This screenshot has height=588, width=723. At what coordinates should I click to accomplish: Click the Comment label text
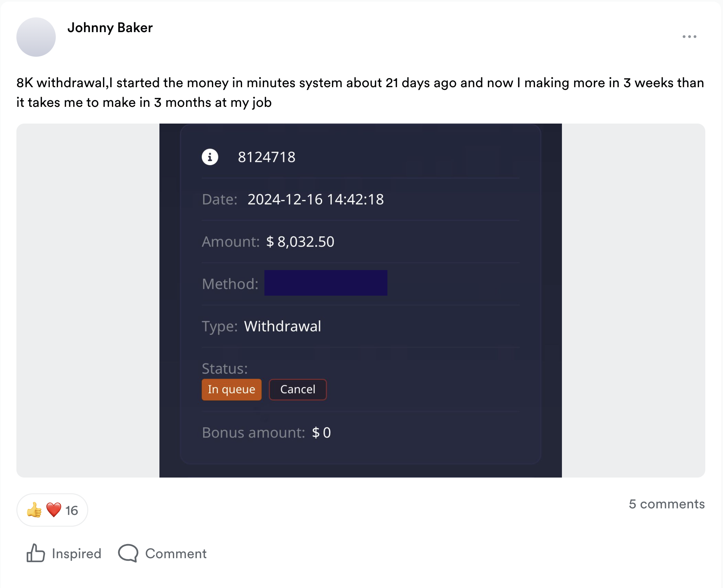pyautogui.click(x=176, y=554)
